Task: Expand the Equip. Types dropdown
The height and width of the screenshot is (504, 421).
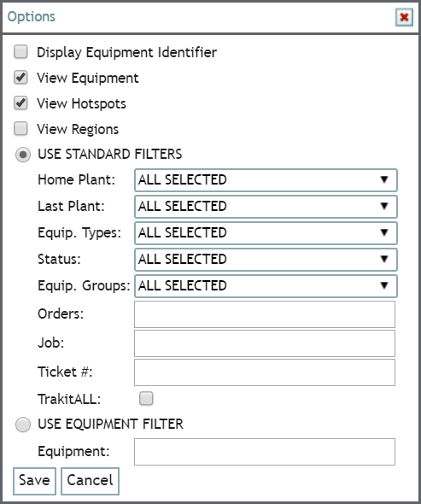Action: click(x=266, y=233)
